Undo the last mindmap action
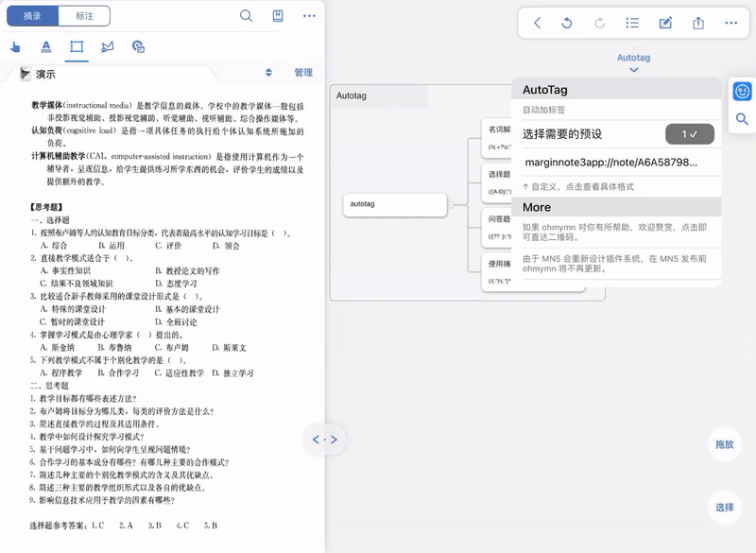The image size is (756, 553). (567, 23)
